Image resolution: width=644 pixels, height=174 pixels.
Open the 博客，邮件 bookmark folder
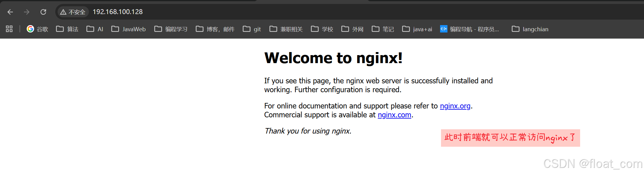pyautogui.click(x=215, y=29)
